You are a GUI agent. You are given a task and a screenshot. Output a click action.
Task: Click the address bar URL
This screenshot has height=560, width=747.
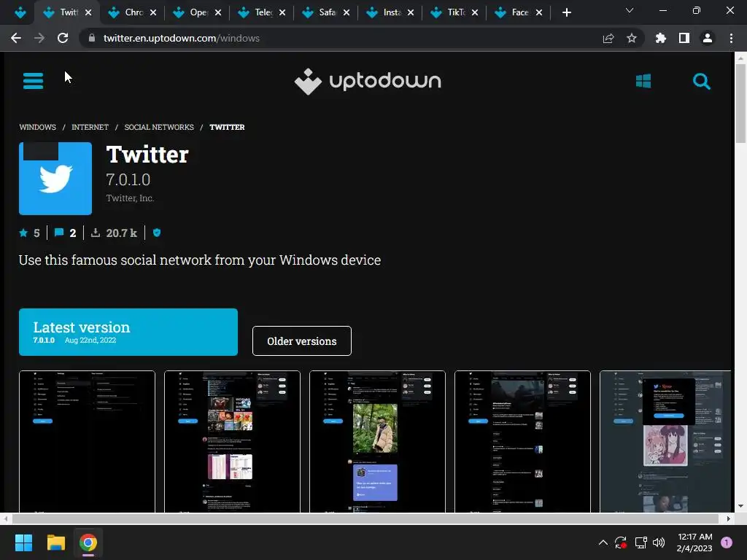pos(182,38)
